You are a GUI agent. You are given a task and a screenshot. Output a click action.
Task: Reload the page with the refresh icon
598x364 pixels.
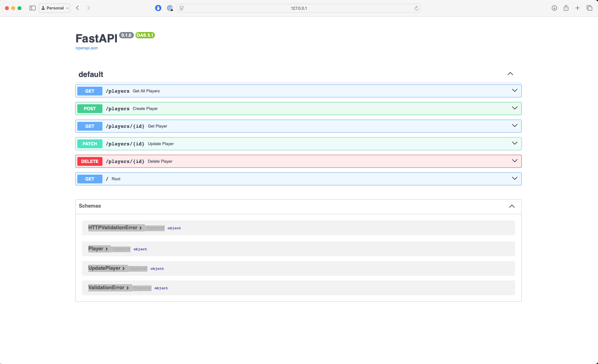click(x=416, y=8)
